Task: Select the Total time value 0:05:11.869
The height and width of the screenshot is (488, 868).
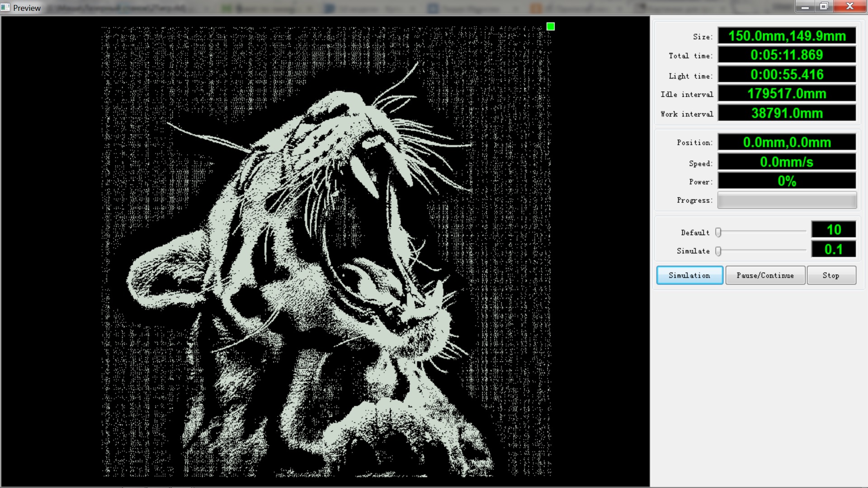Action: (787, 55)
